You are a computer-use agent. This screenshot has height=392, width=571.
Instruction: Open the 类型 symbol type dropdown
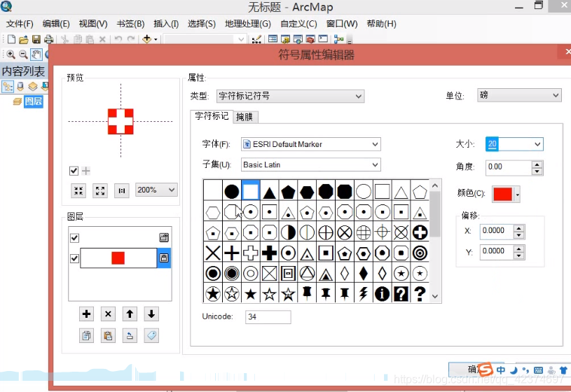[290, 96]
